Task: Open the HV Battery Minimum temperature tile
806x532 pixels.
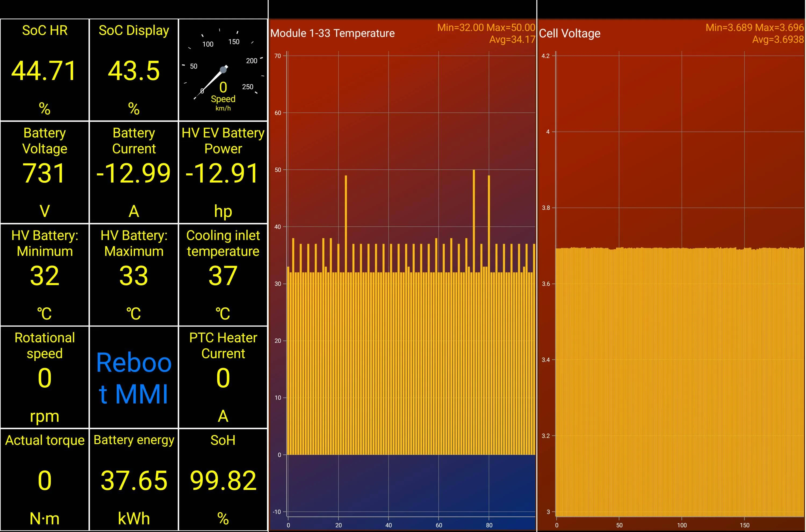Action: click(45, 275)
